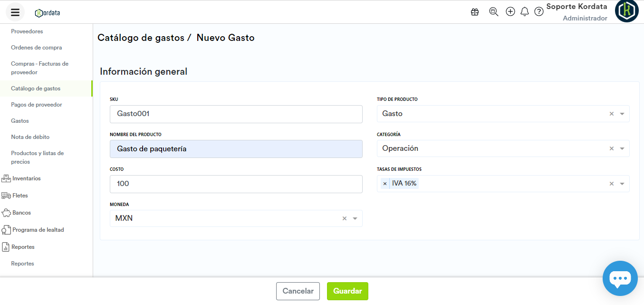Expand the Tasas de impuestos dropdown

(622, 184)
